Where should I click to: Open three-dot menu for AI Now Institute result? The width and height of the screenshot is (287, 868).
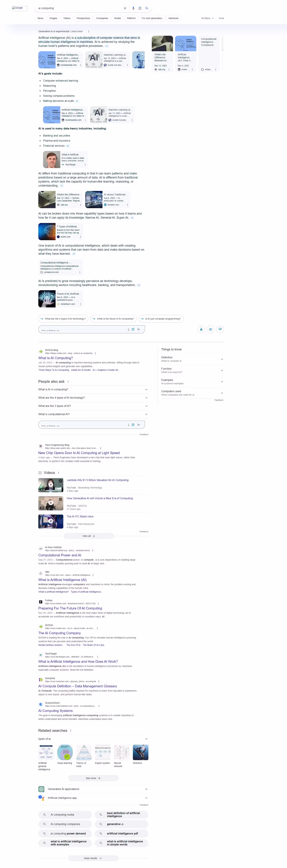93,550
